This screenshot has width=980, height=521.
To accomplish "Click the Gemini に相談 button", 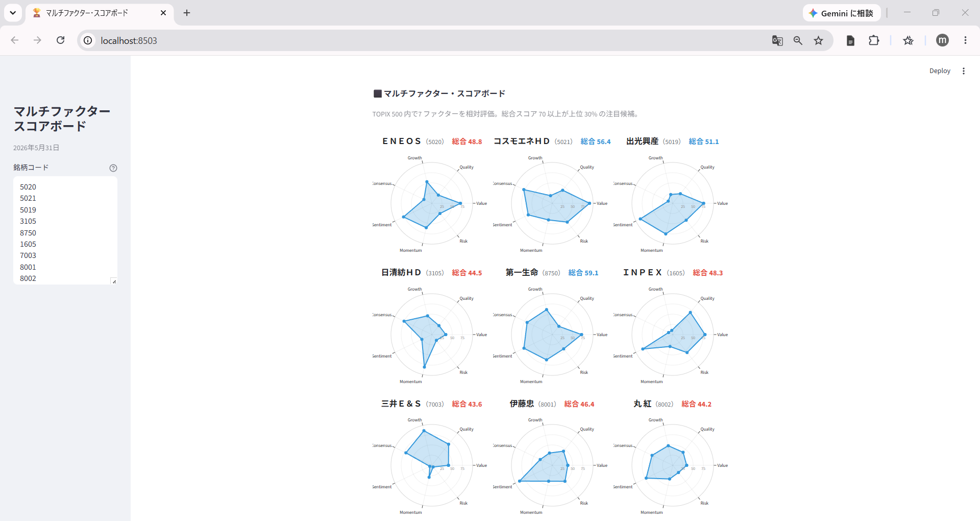I will coord(841,13).
